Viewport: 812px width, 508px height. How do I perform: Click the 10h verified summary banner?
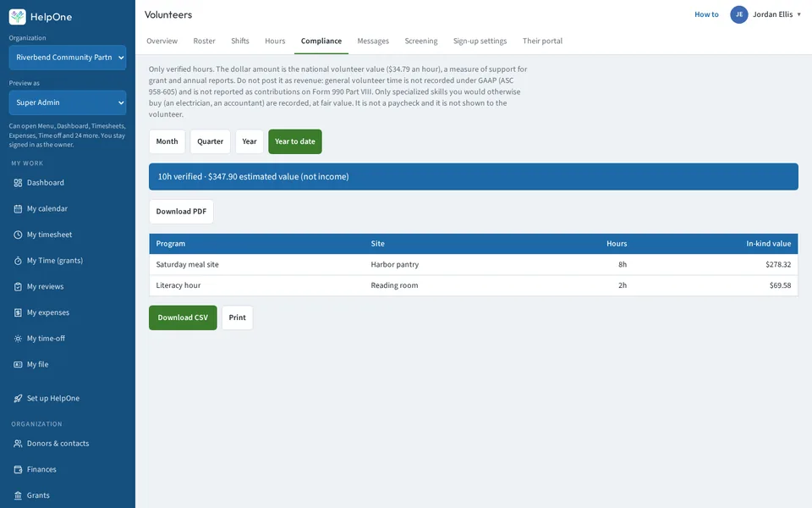pos(474,177)
